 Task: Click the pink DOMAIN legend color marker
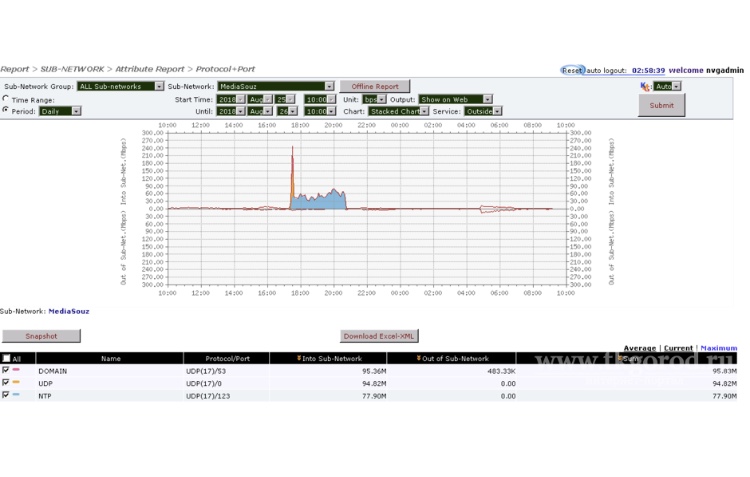pyautogui.click(x=17, y=370)
